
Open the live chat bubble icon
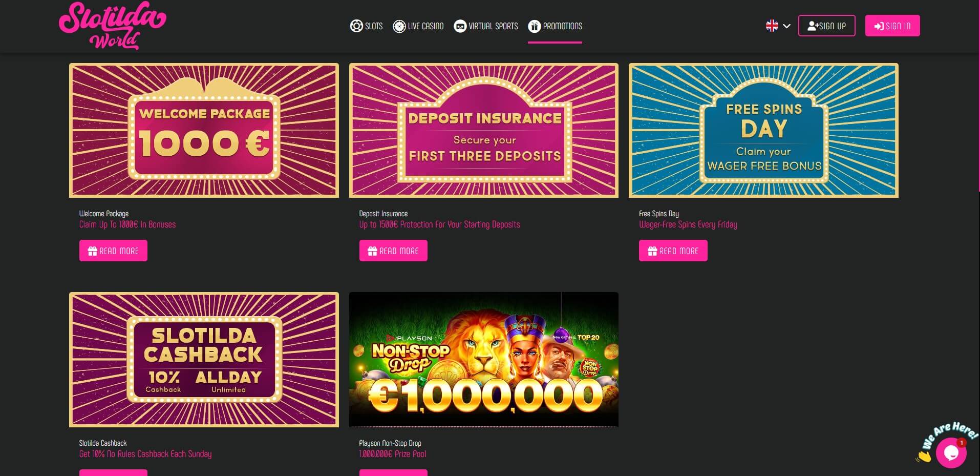pyautogui.click(x=951, y=452)
